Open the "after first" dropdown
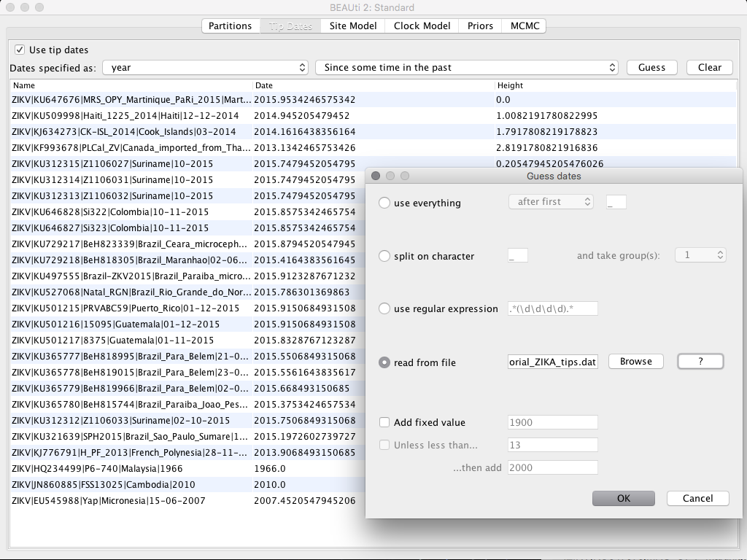 pyautogui.click(x=551, y=202)
